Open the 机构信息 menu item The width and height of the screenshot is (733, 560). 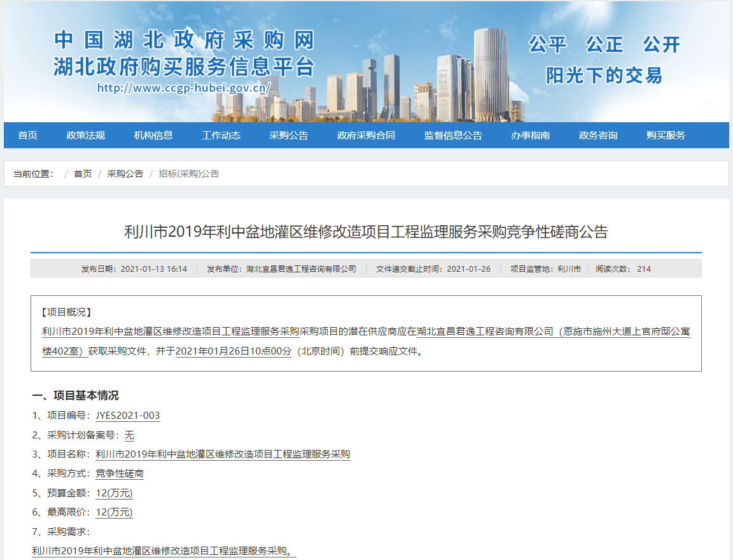point(153,135)
